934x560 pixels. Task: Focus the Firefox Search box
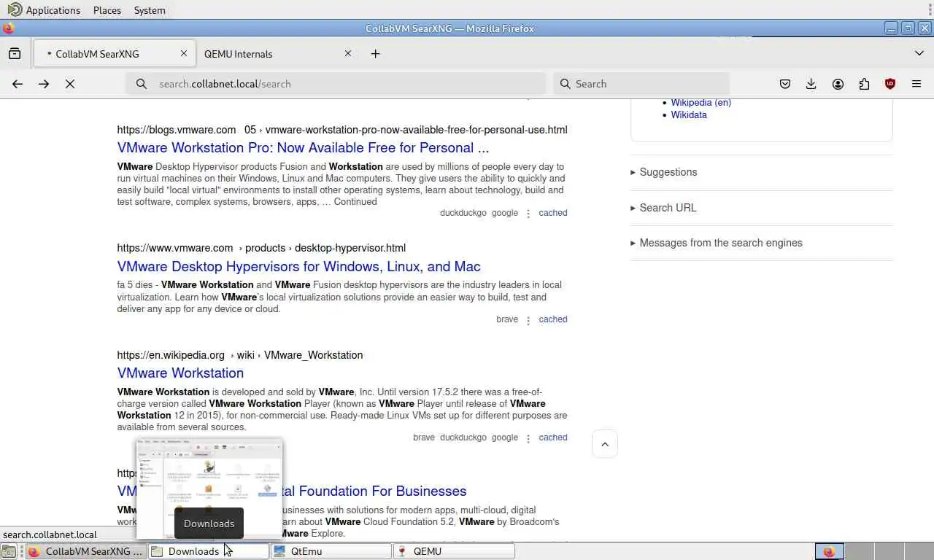coord(641,84)
